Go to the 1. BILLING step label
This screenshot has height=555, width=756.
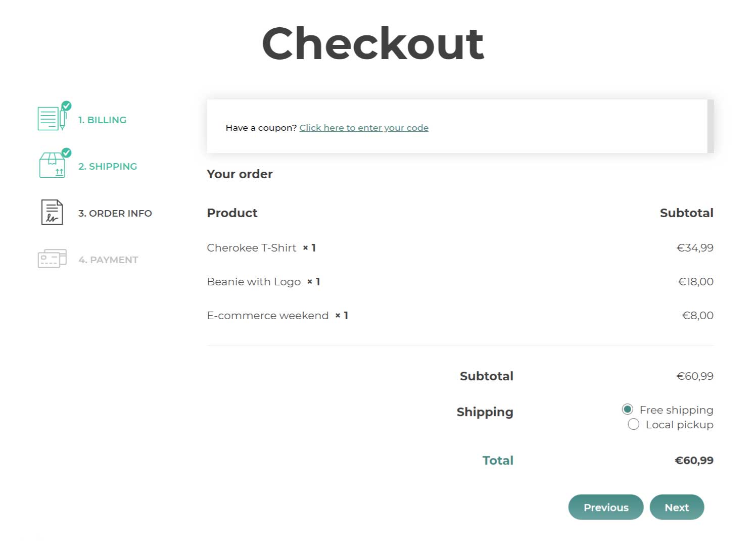102,120
